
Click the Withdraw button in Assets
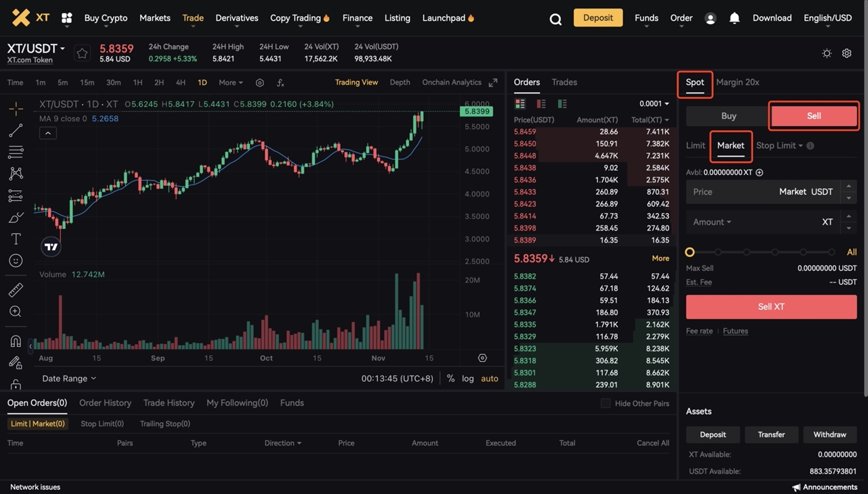click(x=829, y=434)
